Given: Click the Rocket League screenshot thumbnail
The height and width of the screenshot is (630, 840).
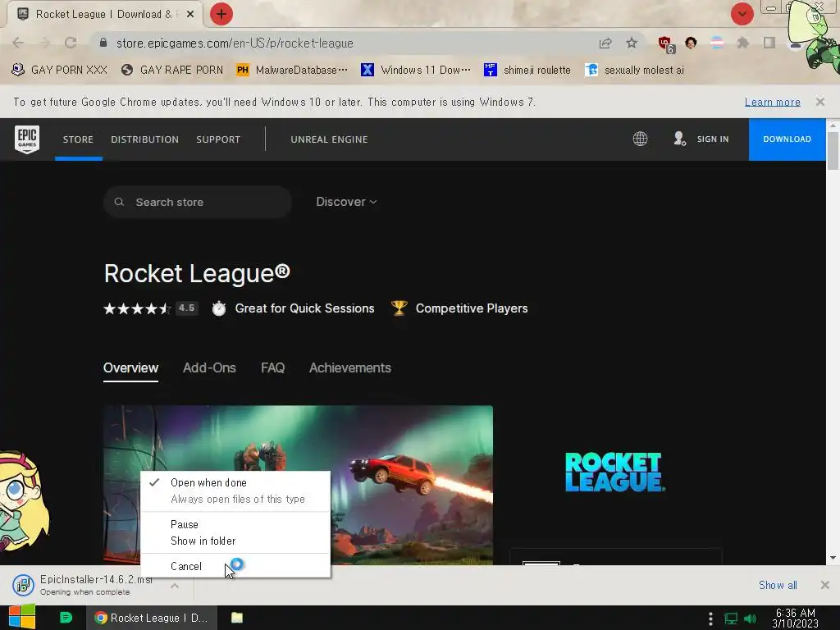Looking at the screenshot, I should click(x=298, y=485).
